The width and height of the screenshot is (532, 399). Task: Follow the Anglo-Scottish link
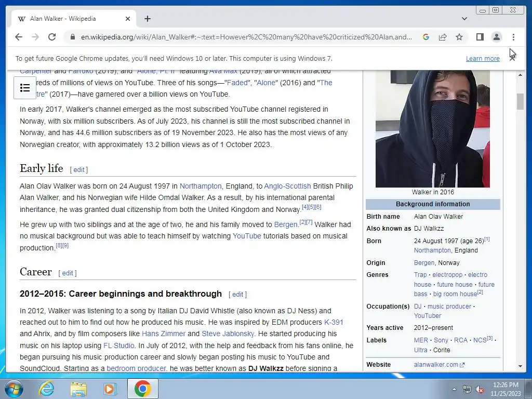[x=287, y=187]
